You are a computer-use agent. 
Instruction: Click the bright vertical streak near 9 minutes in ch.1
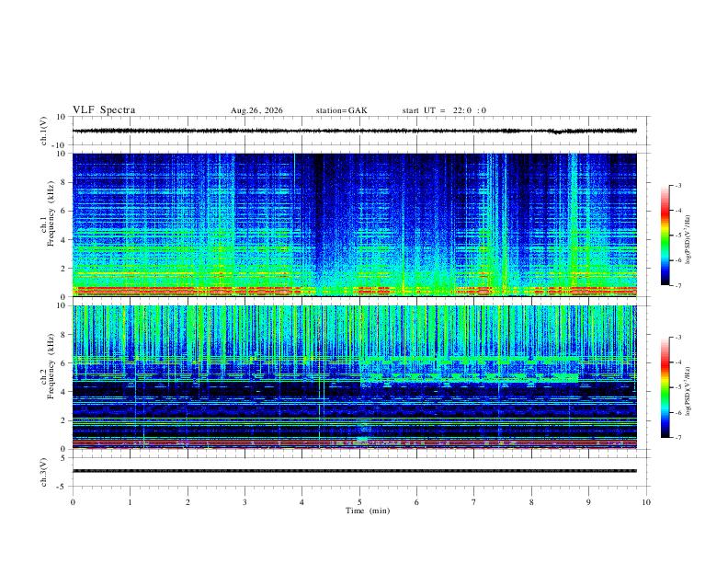[x=573, y=218]
